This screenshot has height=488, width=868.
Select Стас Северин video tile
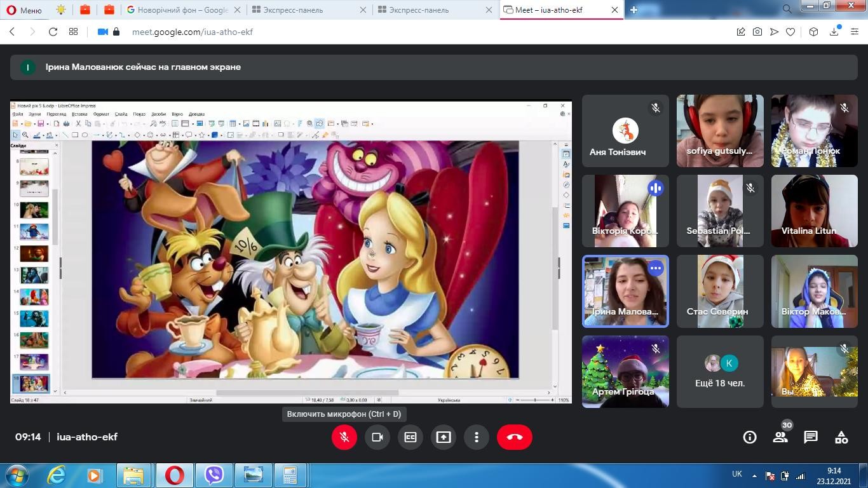720,292
